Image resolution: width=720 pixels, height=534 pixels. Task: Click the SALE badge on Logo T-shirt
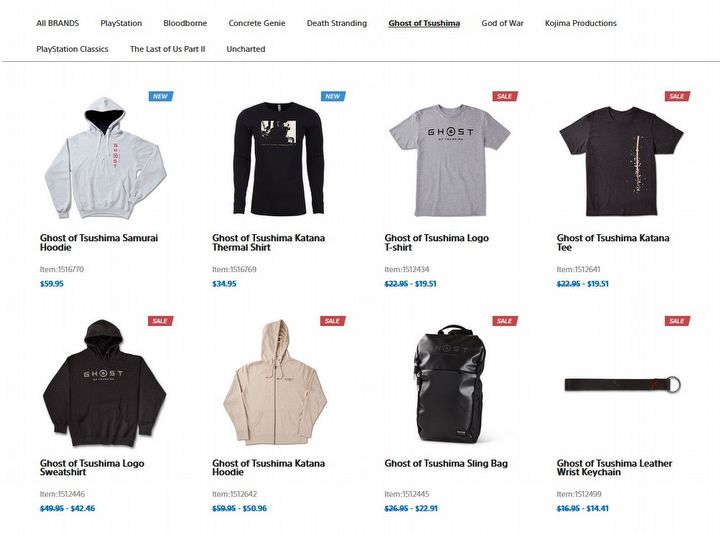click(505, 96)
